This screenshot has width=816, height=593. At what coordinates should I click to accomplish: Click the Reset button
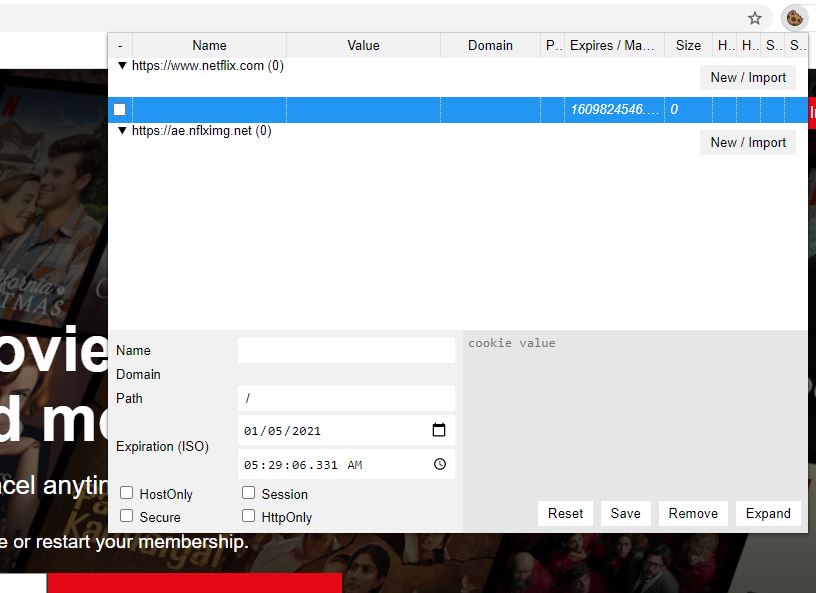point(565,514)
